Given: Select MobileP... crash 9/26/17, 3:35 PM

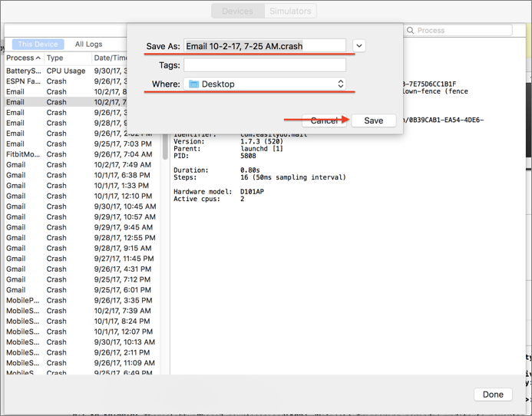Looking at the screenshot, I should point(82,300).
